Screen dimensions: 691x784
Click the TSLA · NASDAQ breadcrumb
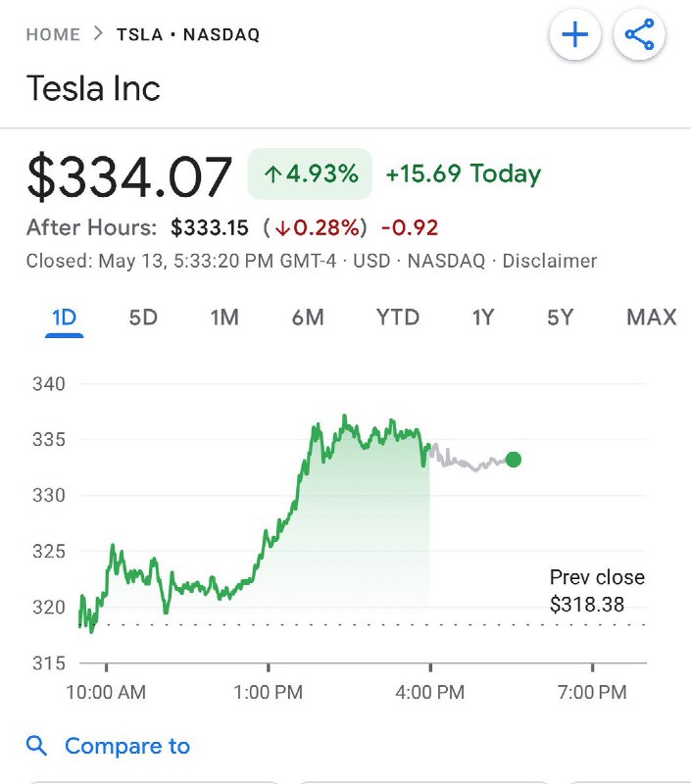tap(190, 34)
